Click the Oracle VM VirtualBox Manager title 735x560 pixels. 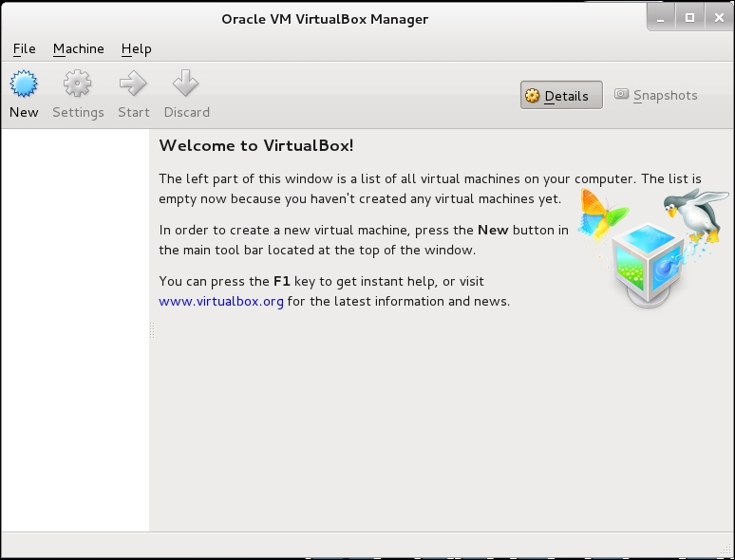coord(325,19)
